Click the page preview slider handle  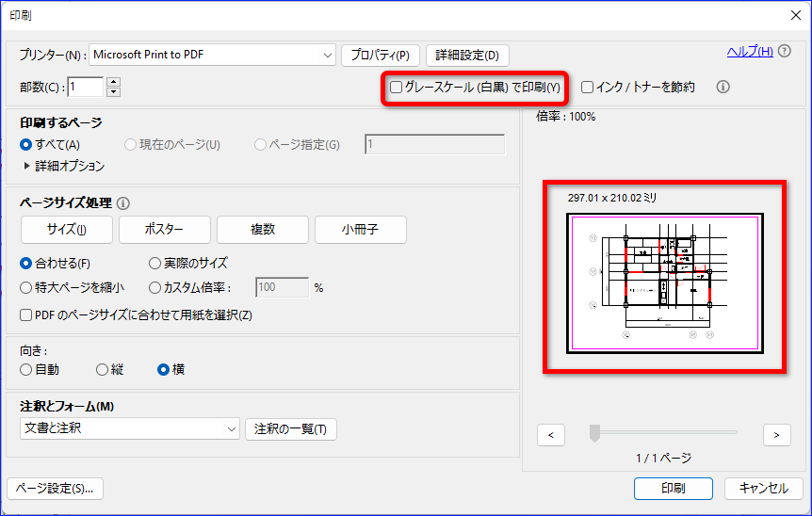595,433
